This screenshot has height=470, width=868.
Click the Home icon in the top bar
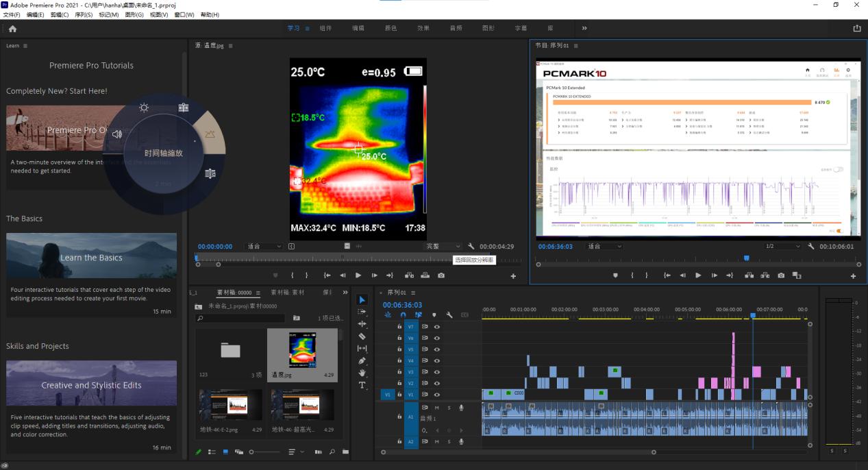[12, 29]
